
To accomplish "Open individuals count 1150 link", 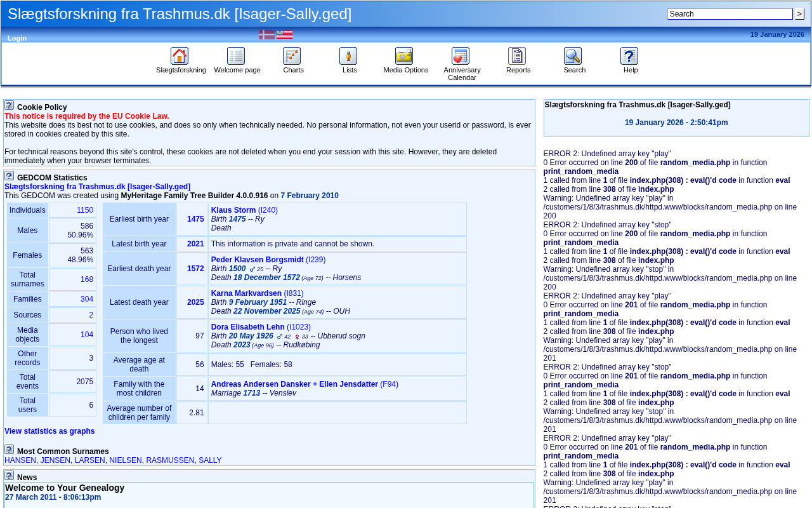I will click(85, 210).
